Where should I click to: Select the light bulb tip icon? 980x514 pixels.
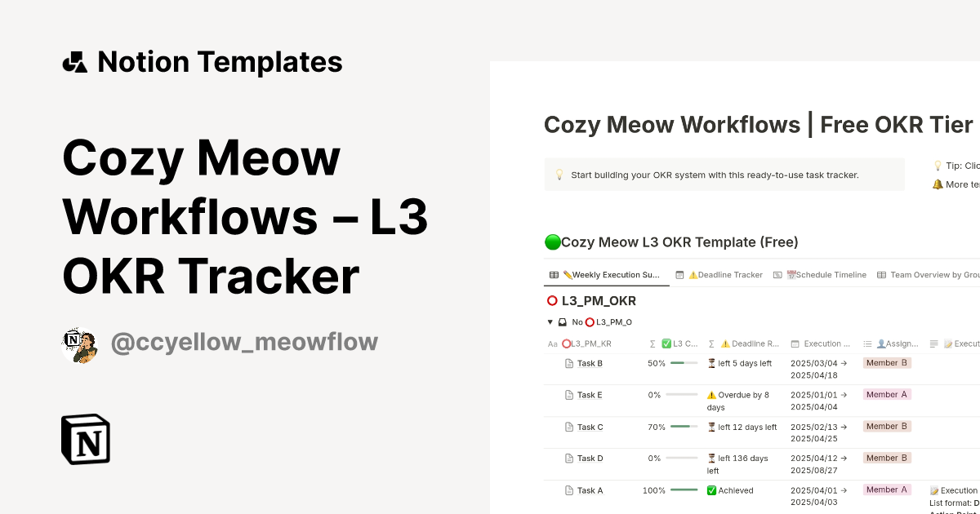pos(559,174)
